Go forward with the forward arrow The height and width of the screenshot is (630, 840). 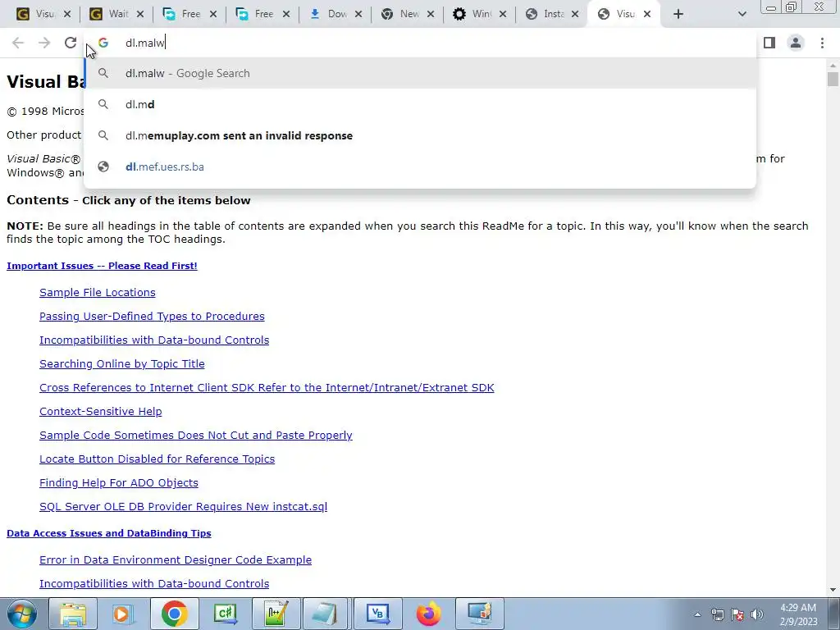(x=44, y=43)
